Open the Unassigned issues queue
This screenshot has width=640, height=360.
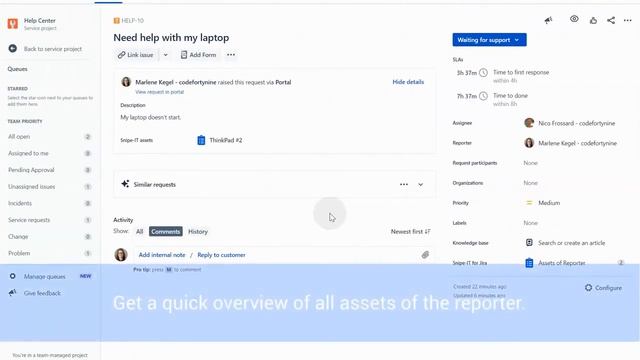point(50,187)
